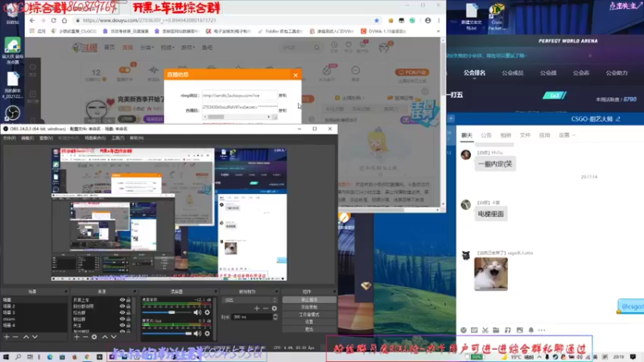The image size is (644, 362).
Task: Remove the selected OBS source
Action: (85, 337)
